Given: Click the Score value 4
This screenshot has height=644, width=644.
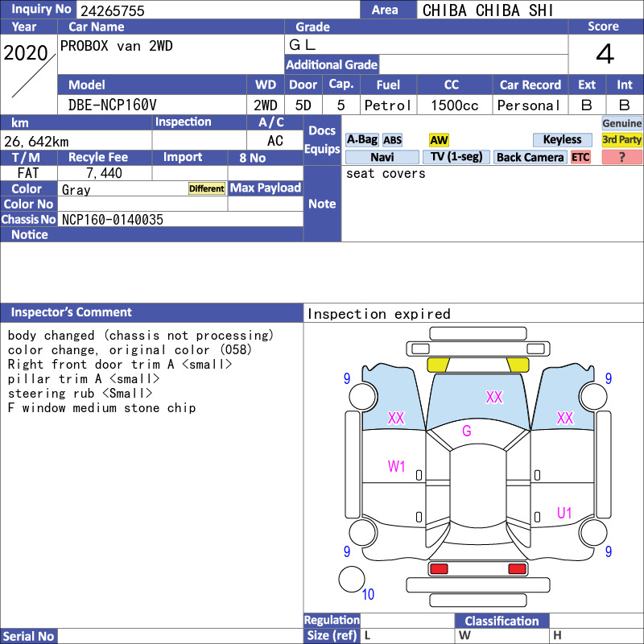Looking at the screenshot, I should [605, 54].
